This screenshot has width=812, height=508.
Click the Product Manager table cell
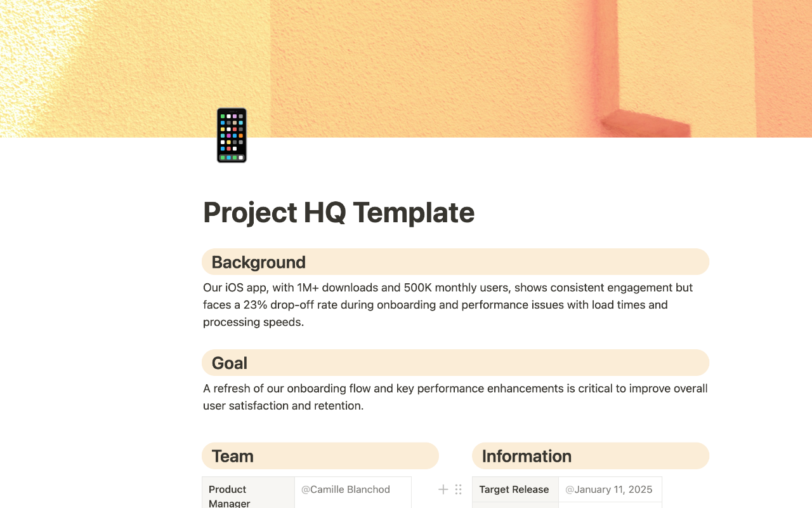pos(249,493)
